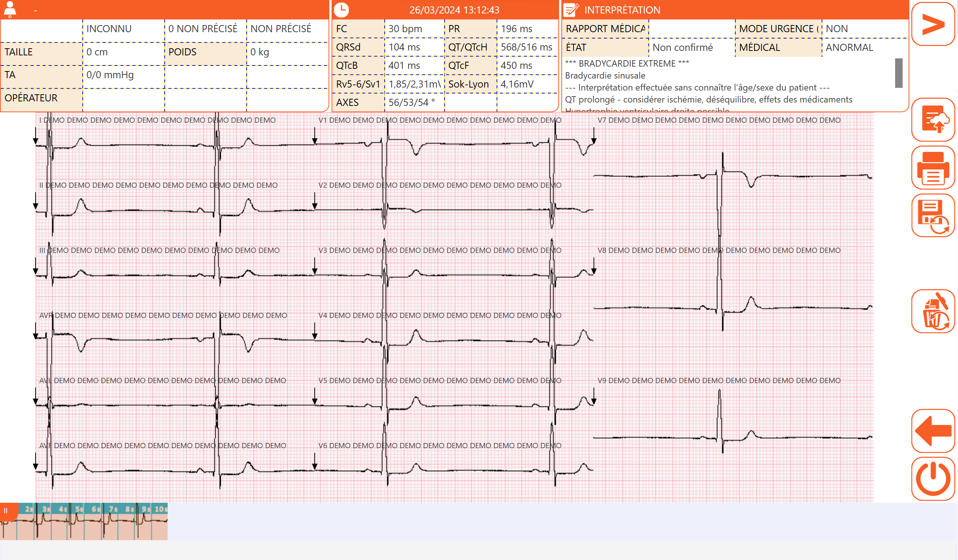Screen dimensions: 958x560
Task: Delete the current ECG recording
Action: click(x=934, y=312)
